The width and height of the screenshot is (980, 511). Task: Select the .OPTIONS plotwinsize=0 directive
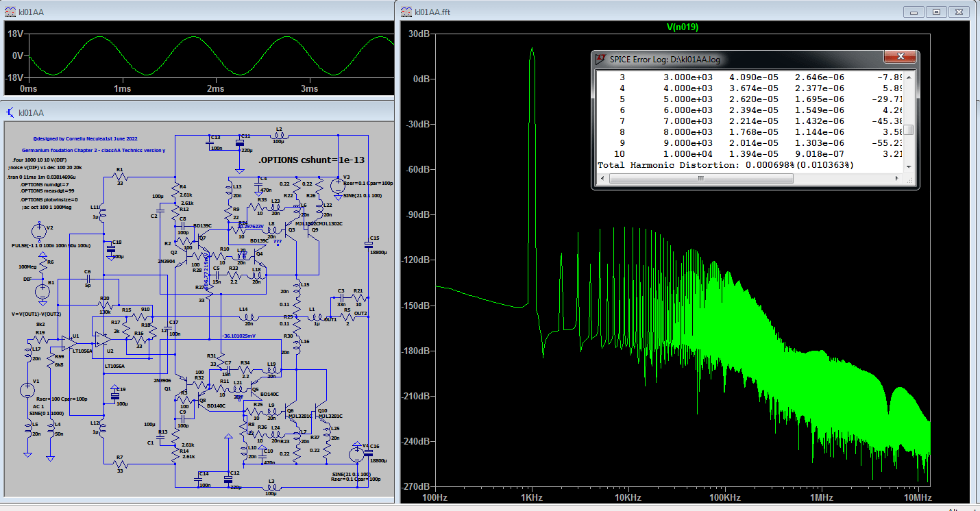47,199
